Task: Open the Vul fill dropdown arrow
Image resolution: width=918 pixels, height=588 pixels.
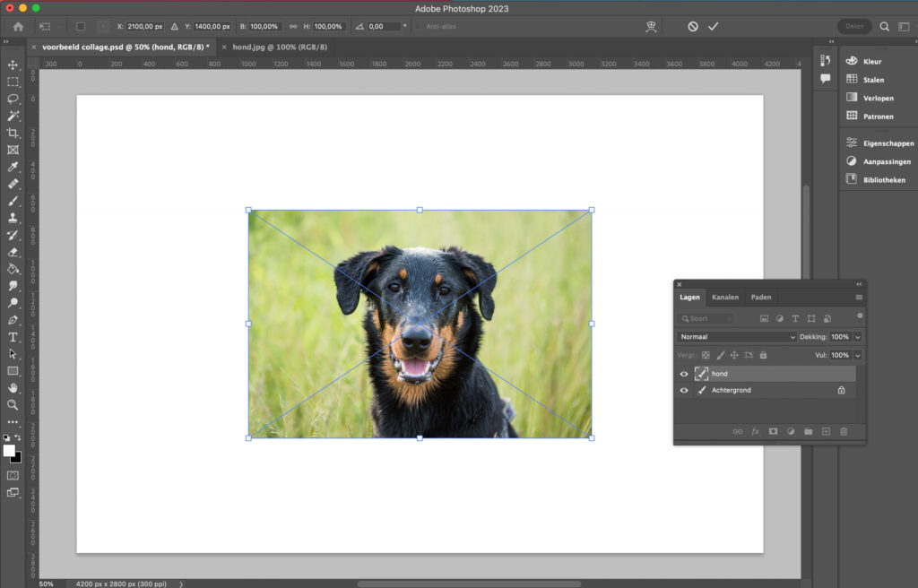Action: coord(858,355)
